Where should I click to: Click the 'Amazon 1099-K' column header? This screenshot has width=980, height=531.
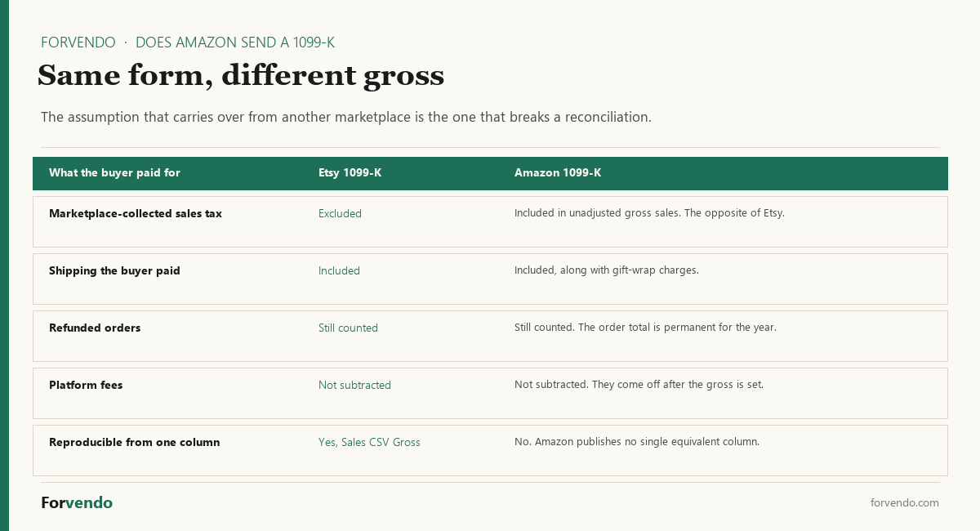(558, 173)
